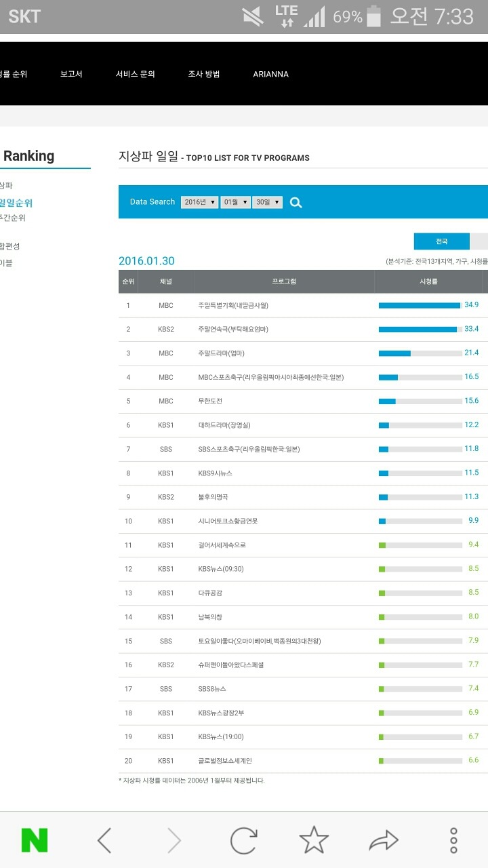
Task: Click the Data Search magnifier icon
Action: [x=296, y=202]
